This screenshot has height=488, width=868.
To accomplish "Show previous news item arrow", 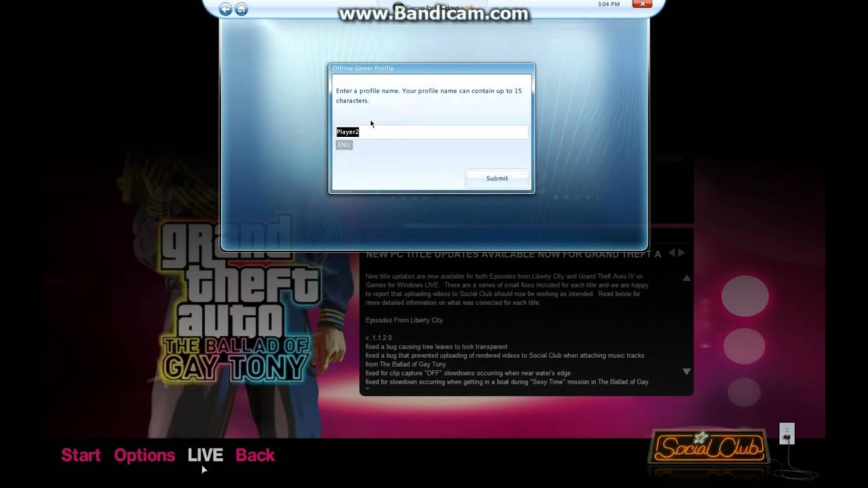I will (672, 253).
